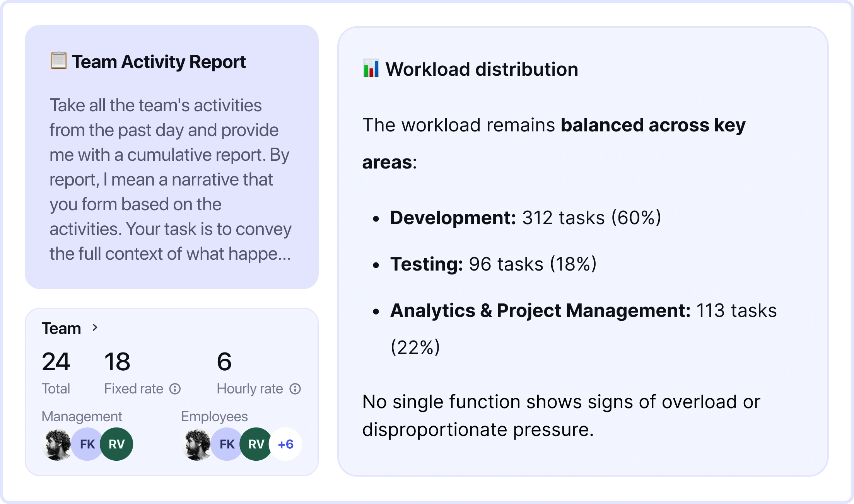
Task: Open the Fixed rate info tooltip icon
Action: click(x=175, y=389)
